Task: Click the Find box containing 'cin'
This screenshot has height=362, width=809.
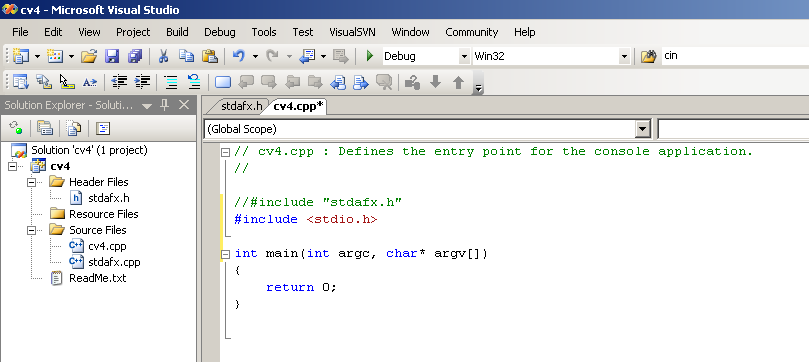Action: click(x=735, y=56)
